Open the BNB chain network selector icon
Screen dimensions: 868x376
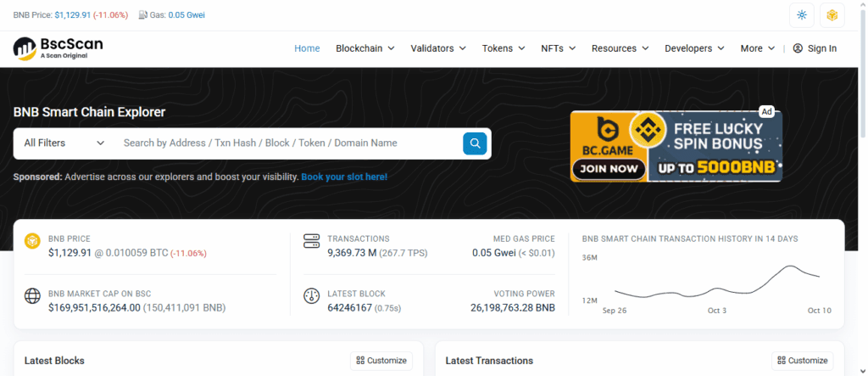pos(832,15)
